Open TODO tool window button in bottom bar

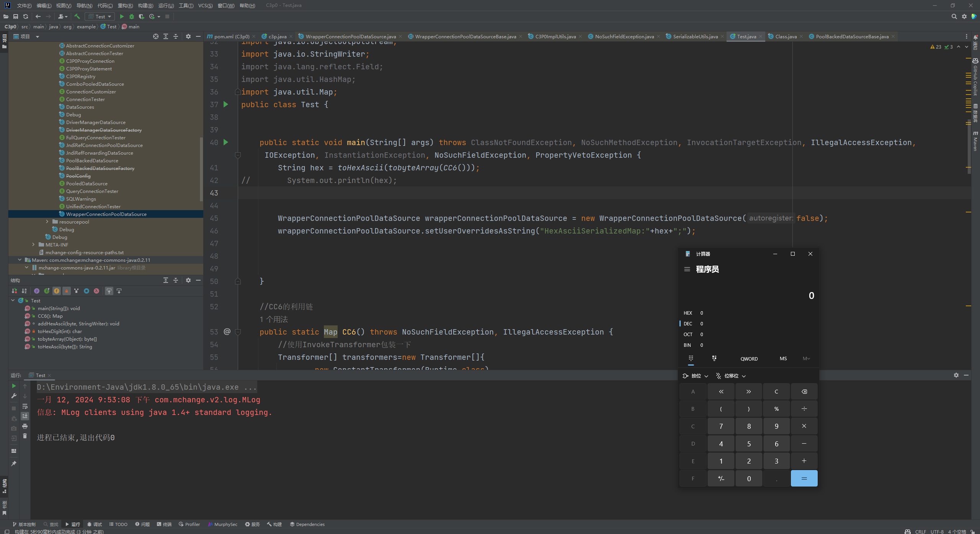[x=118, y=524]
